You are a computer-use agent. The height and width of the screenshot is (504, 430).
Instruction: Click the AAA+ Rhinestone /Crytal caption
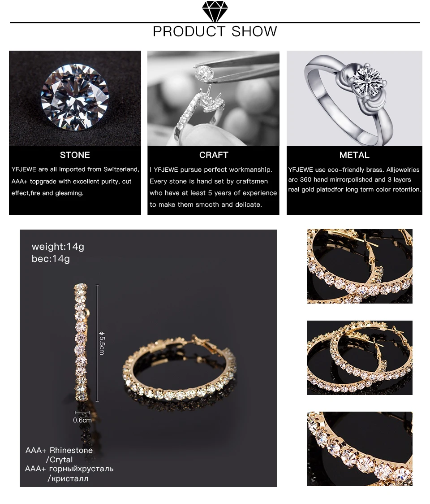pos(60,455)
